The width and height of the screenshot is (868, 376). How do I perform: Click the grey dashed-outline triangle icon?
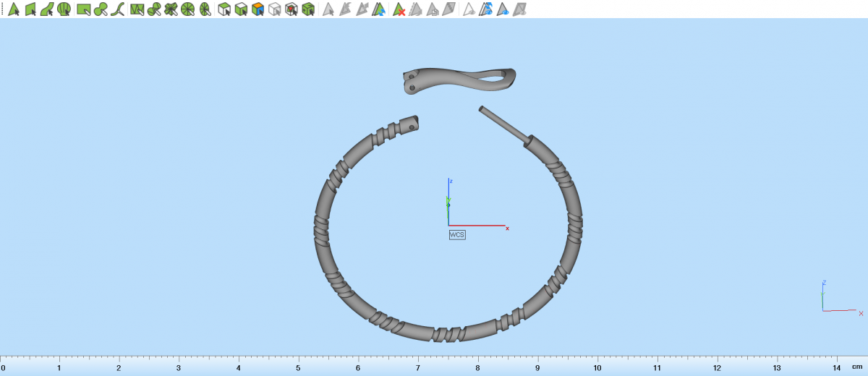(415, 9)
